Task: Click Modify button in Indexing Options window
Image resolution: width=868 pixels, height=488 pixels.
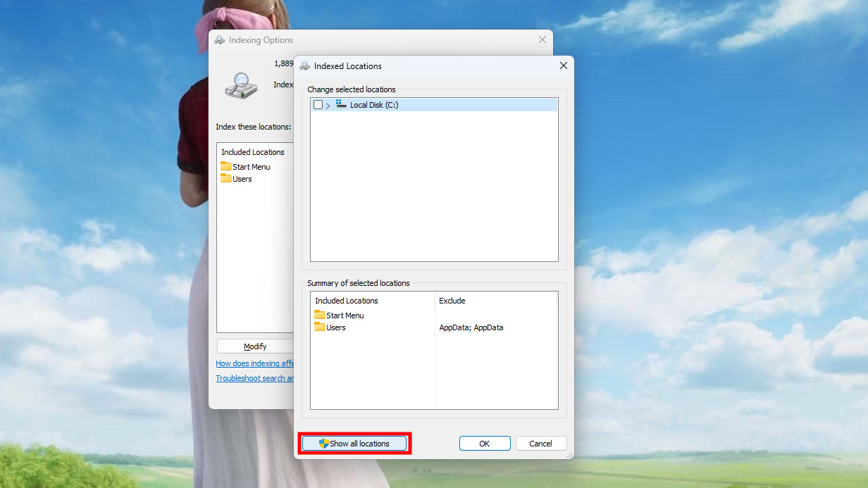Action: pyautogui.click(x=255, y=346)
